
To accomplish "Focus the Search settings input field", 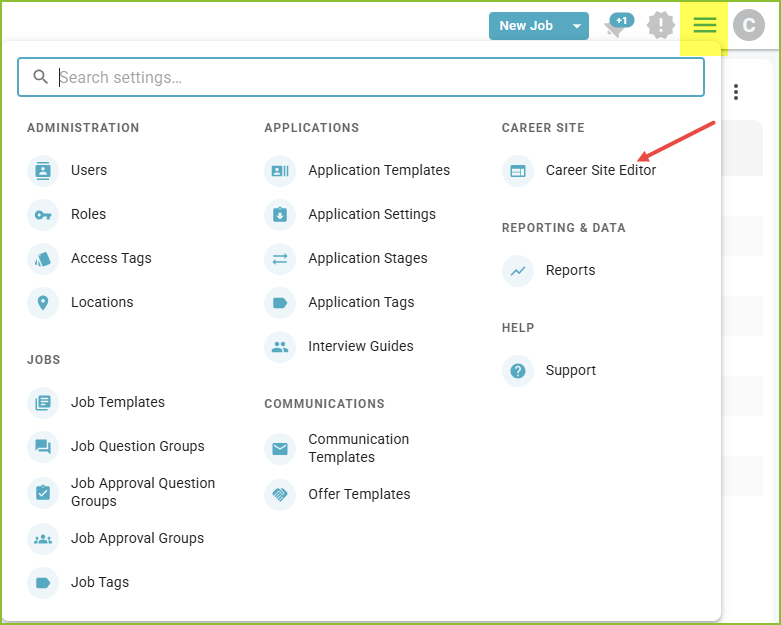I will 361,77.
